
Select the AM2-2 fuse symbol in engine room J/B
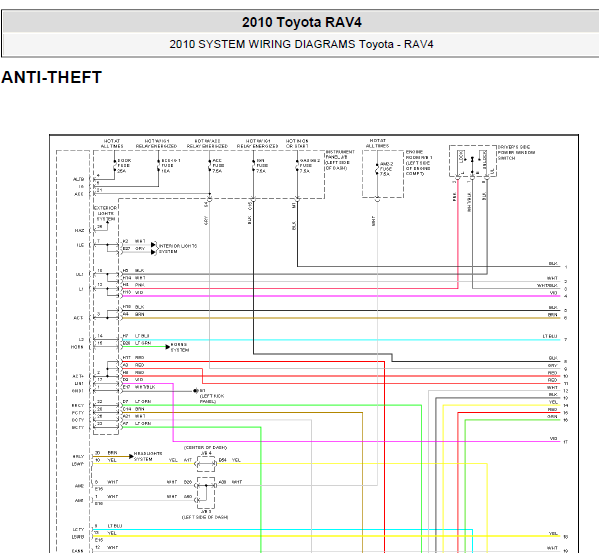click(x=377, y=169)
